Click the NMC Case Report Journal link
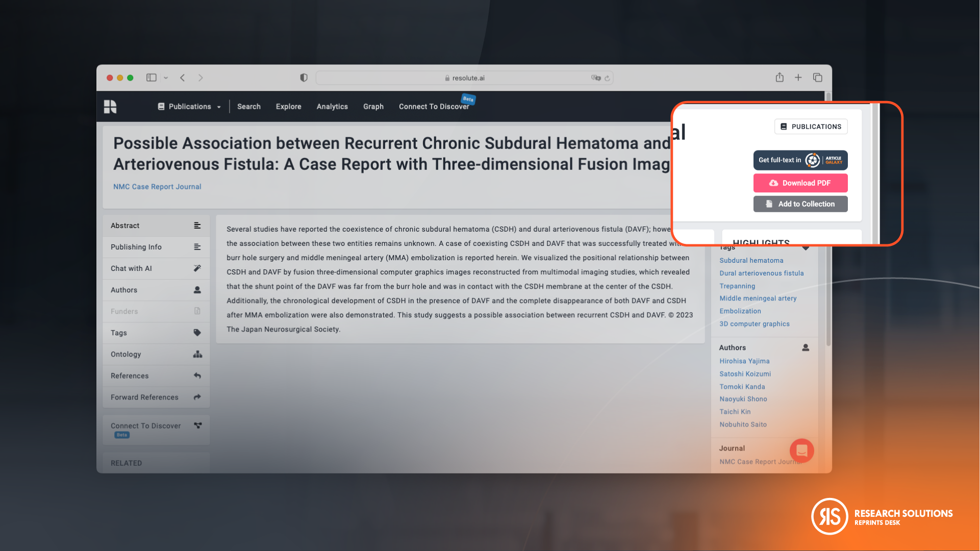Screen dimensions: 980x551 (x=157, y=186)
